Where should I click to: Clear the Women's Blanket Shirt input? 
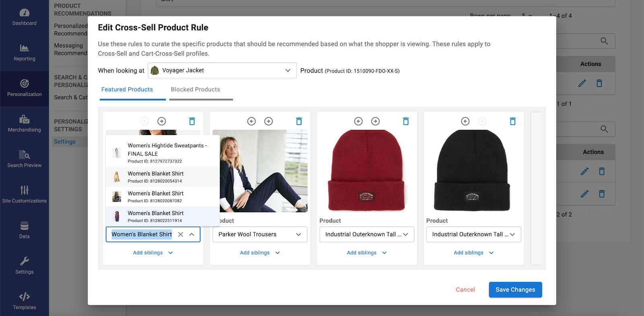click(181, 234)
